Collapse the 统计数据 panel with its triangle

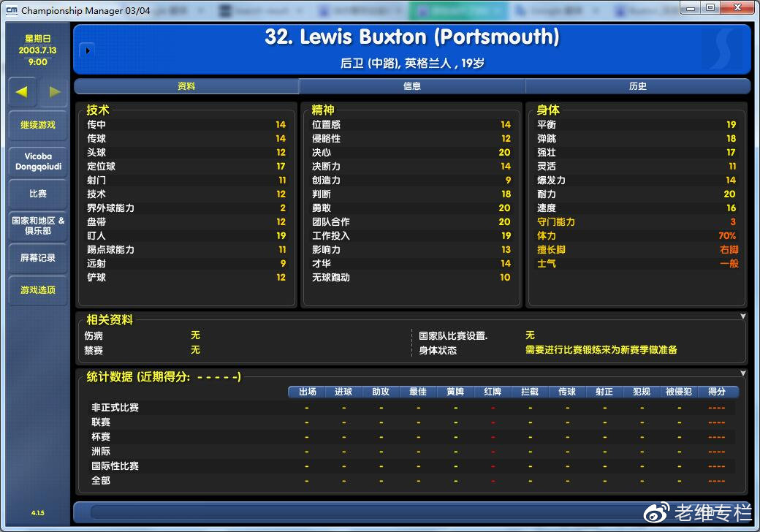pyautogui.click(x=743, y=373)
